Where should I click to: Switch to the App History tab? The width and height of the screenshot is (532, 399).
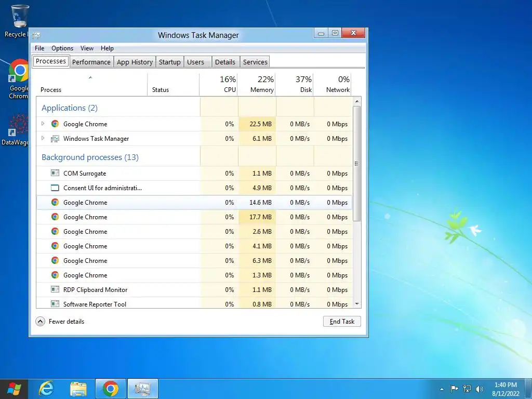[x=135, y=62]
